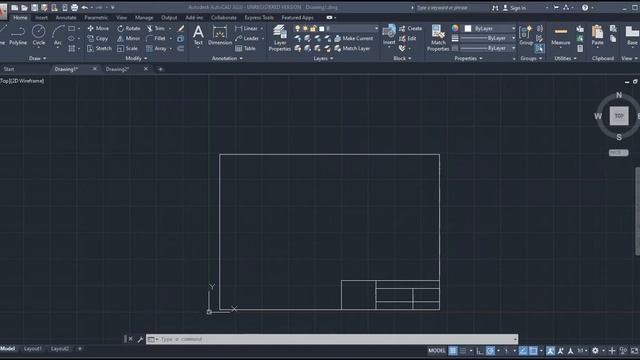Select the Erase pencil icon
640x360 pixels.
[x=181, y=28]
